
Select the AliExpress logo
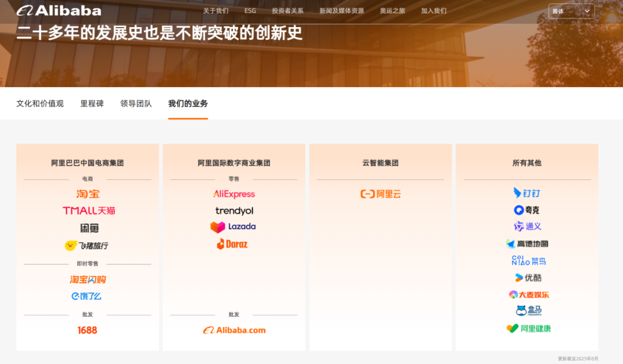[234, 194]
